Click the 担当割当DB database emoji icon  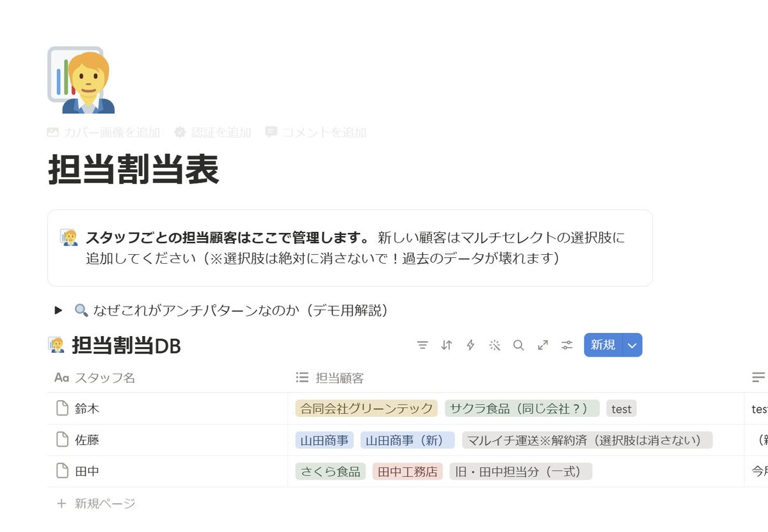coord(56,346)
